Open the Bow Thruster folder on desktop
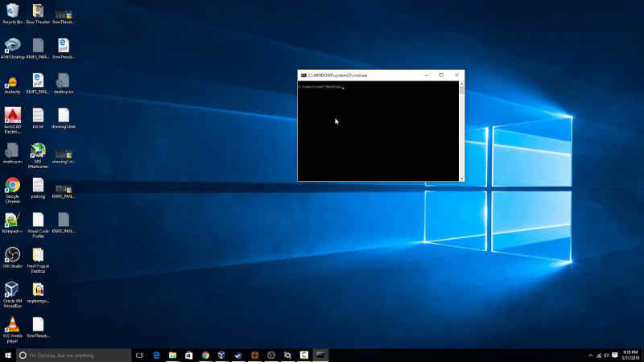This screenshot has height=362, width=644. (x=38, y=14)
